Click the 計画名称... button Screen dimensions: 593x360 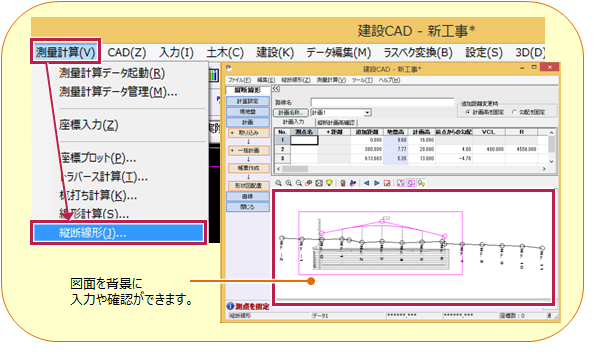click(x=290, y=113)
